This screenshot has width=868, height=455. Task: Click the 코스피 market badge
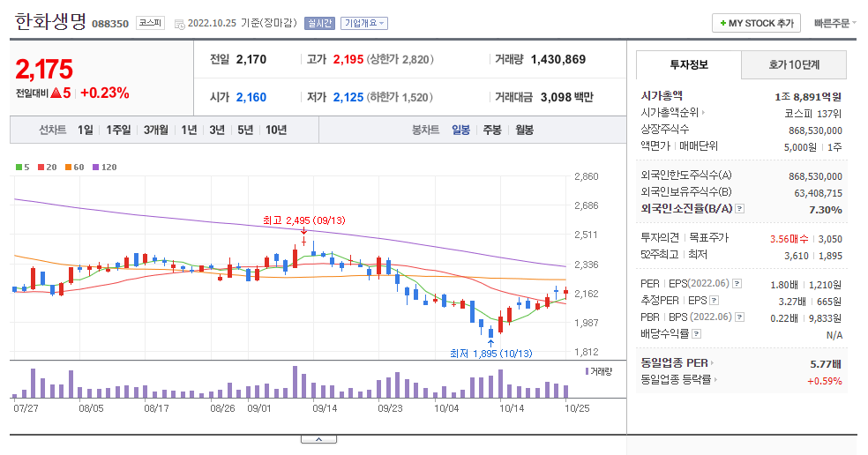point(150,23)
